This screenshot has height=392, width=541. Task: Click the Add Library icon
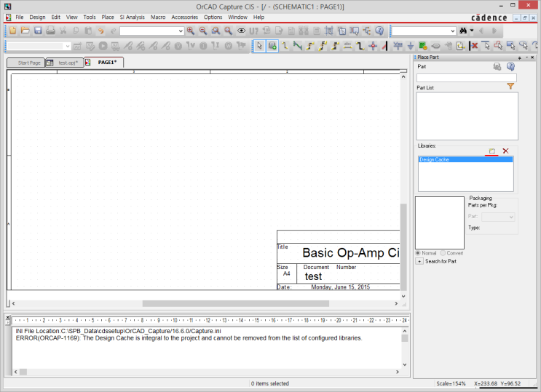click(492, 151)
